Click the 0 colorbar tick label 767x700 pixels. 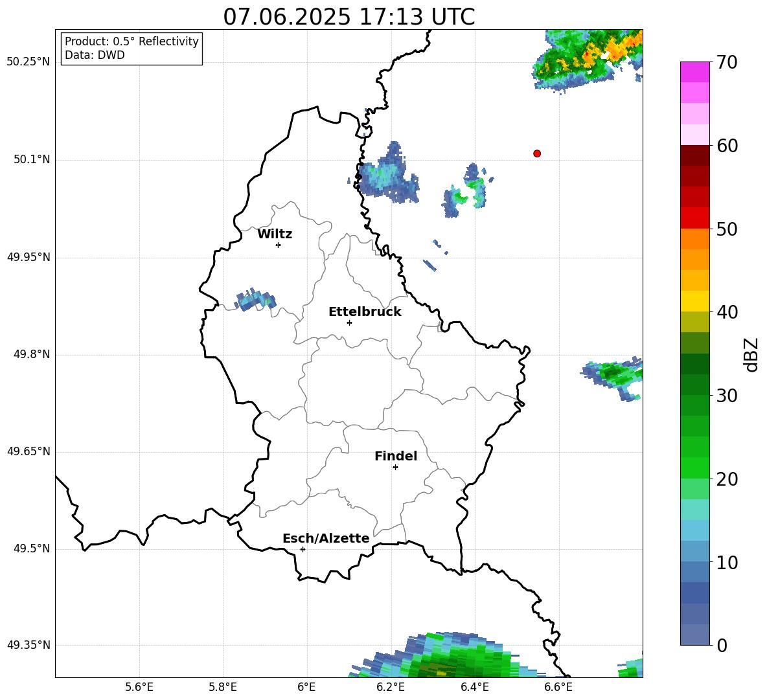[722, 646]
